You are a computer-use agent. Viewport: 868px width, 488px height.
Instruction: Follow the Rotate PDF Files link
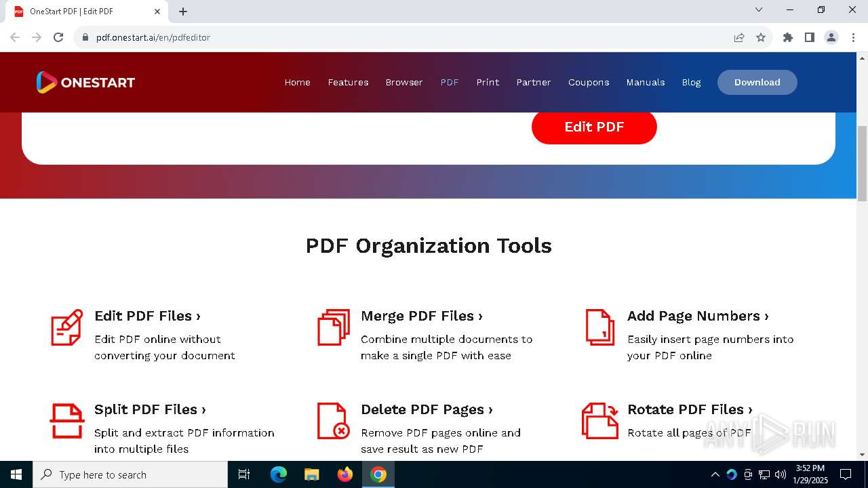coord(690,409)
